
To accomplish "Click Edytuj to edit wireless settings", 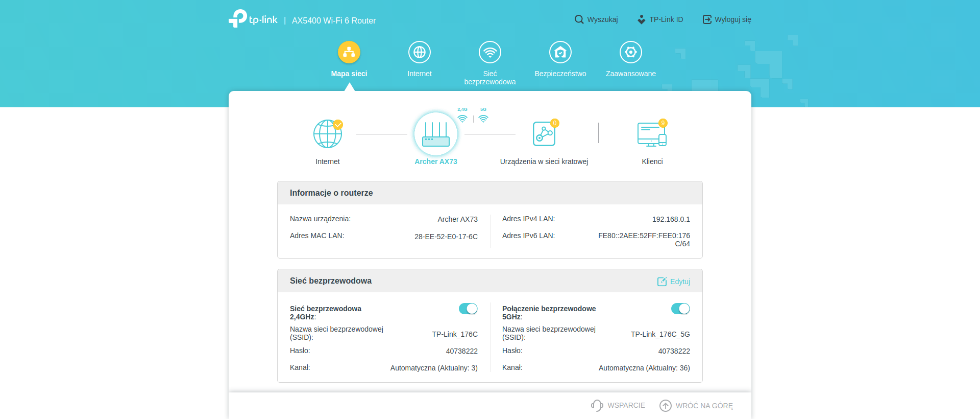I will 674,282.
